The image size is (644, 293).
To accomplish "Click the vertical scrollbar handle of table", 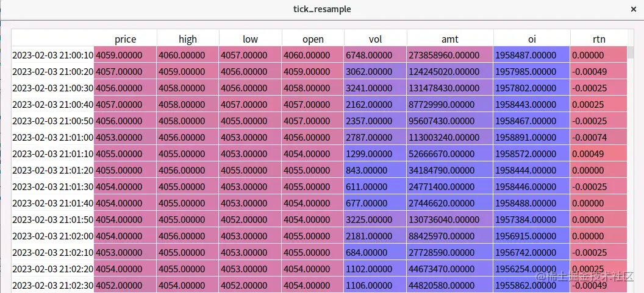I will (x=631, y=54).
